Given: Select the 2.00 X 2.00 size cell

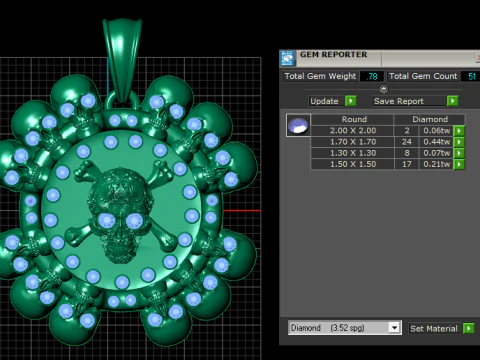Looking at the screenshot, I should coord(353,131).
